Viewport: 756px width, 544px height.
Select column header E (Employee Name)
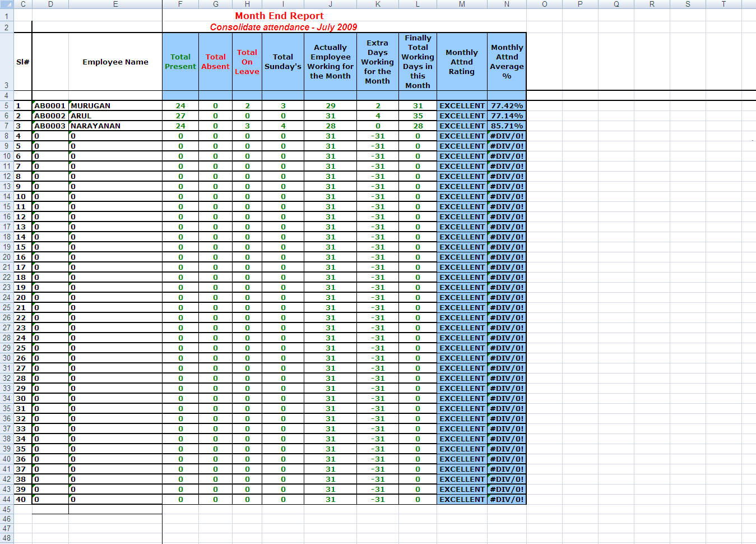tap(115, 4)
